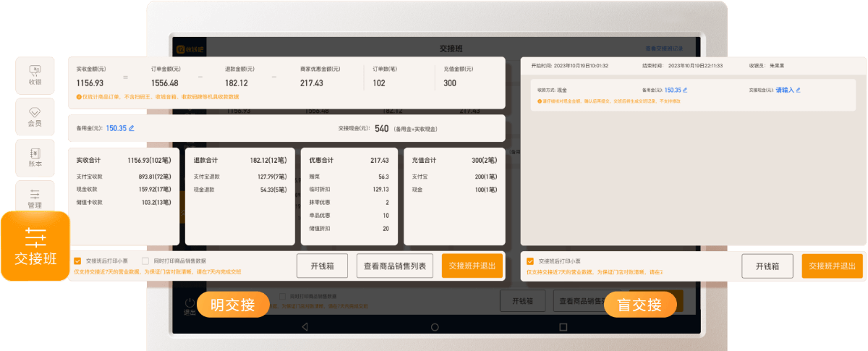This screenshot has width=868, height=351.
Task: Tap the Android home circle button
Action: click(434, 327)
